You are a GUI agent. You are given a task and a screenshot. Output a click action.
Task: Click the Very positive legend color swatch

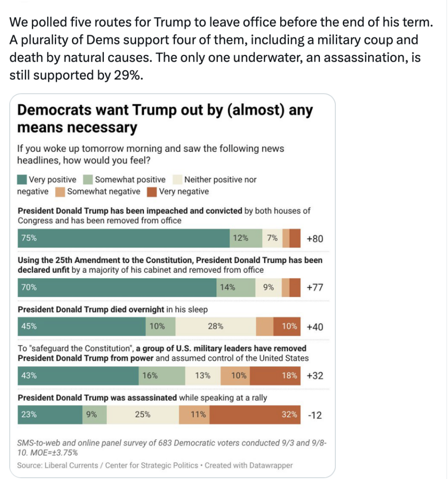tap(22, 180)
